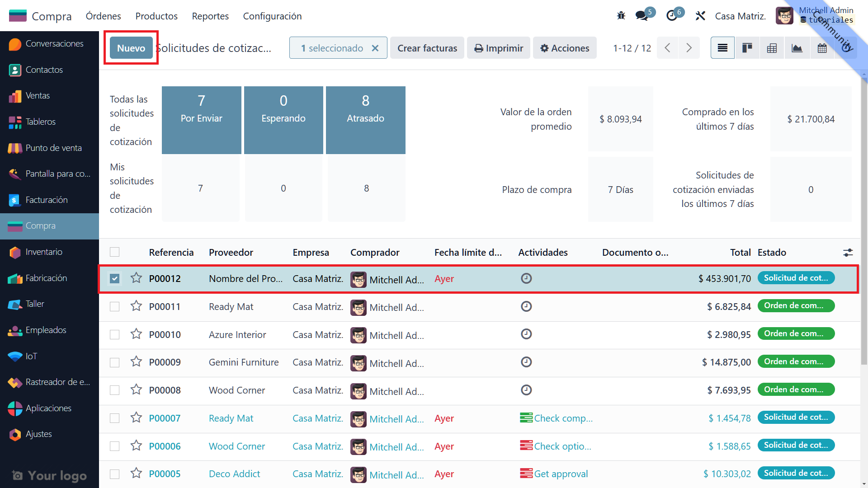The image size is (868, 488).
Task: Switch to pivot table view icon
Action: (772, 48)
